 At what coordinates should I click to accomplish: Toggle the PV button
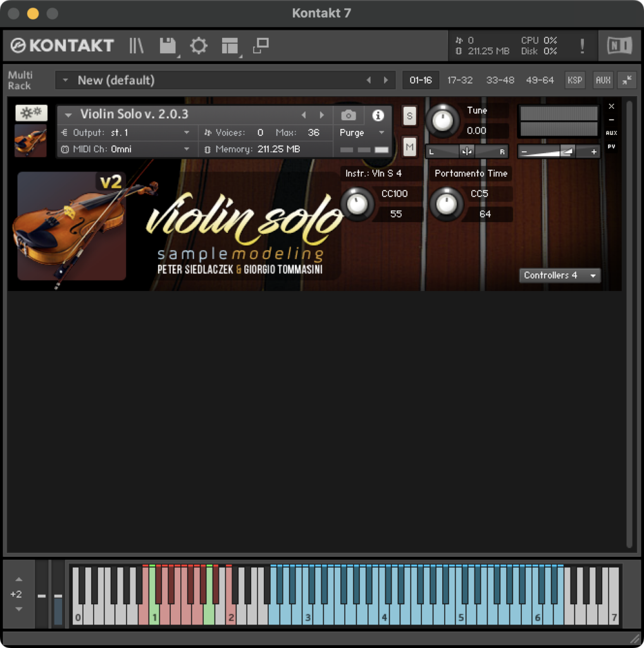tap(611, 146)
